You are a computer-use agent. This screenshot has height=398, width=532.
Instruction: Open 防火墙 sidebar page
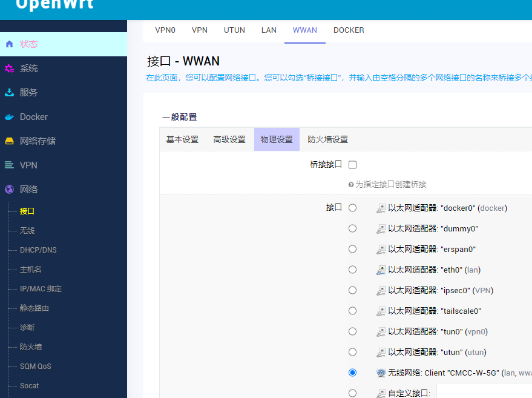click(30, 347)
